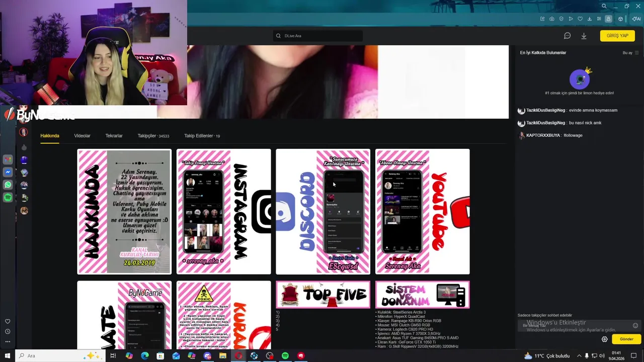This screenshot has width=644, height=362.
Task: Open the emoji picker in chat box
Action: pos(635,325)
